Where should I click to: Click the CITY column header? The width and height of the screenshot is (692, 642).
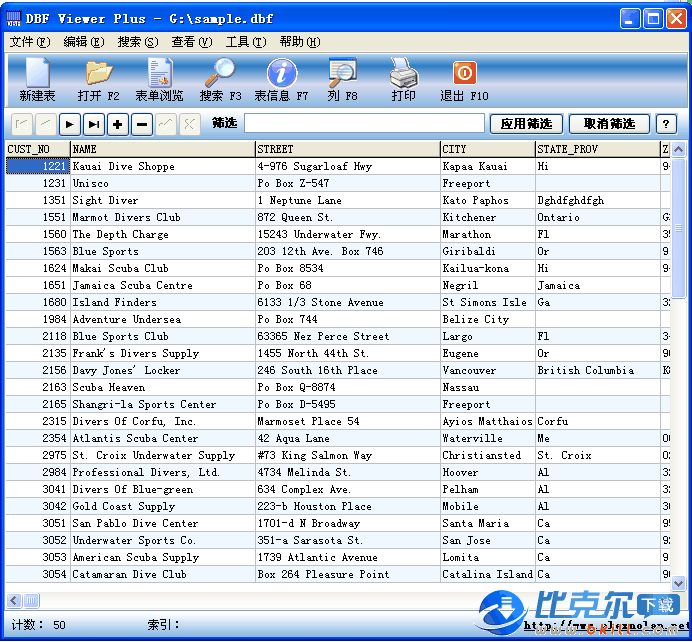[488, 149]
